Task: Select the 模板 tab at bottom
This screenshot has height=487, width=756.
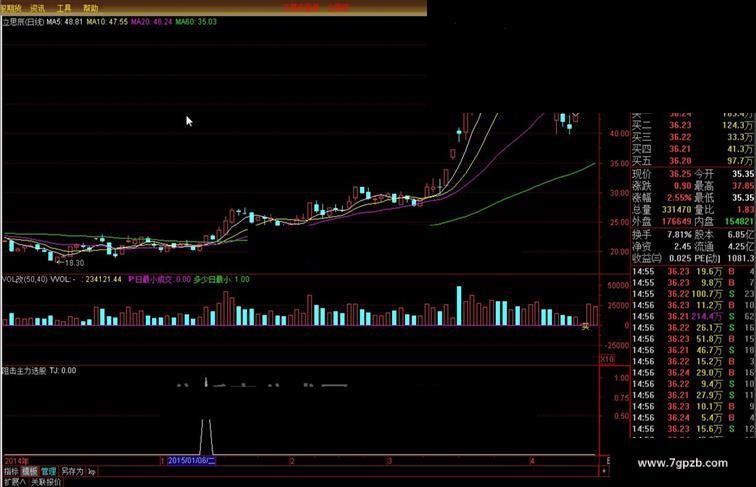Action: coord(30,471)
